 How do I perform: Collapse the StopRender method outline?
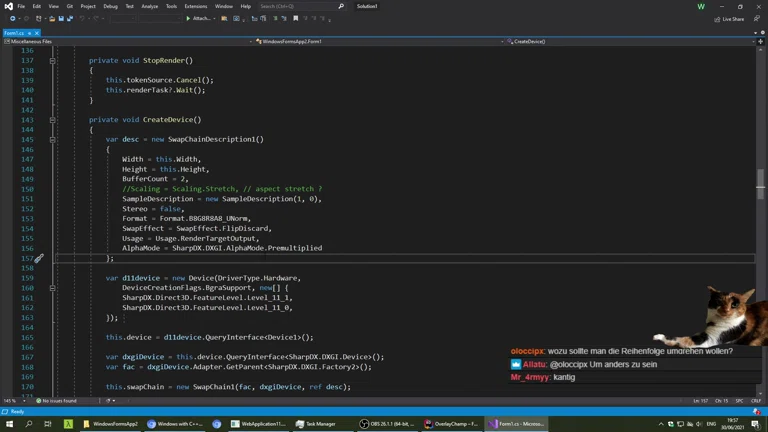click(52, 61)
